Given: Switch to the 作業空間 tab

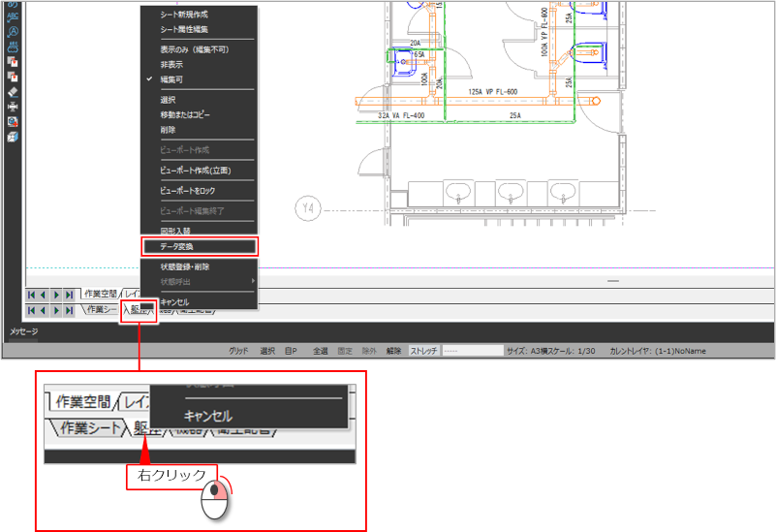Looking at the screenshot, I should [100, 294].
